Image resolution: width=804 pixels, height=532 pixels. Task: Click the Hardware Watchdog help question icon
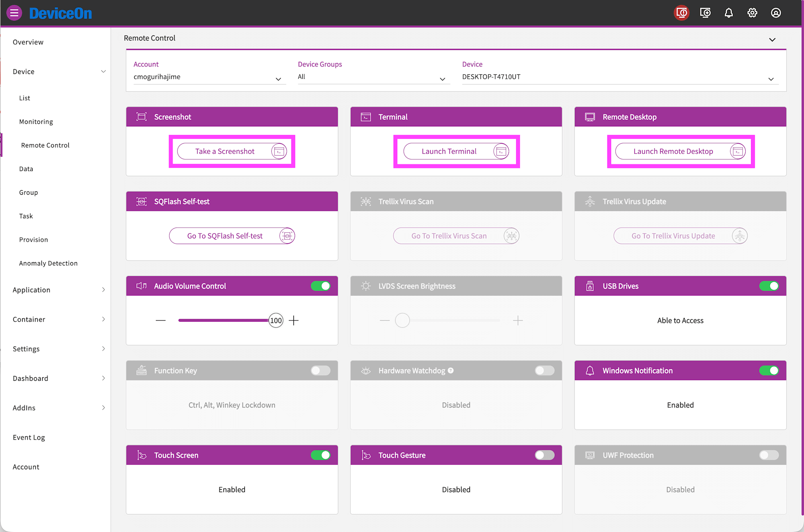[451, 370]
